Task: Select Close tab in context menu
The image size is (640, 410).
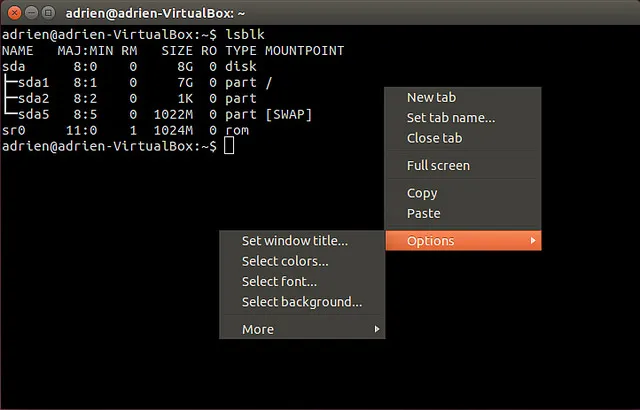Action: (x=434, y=138)
